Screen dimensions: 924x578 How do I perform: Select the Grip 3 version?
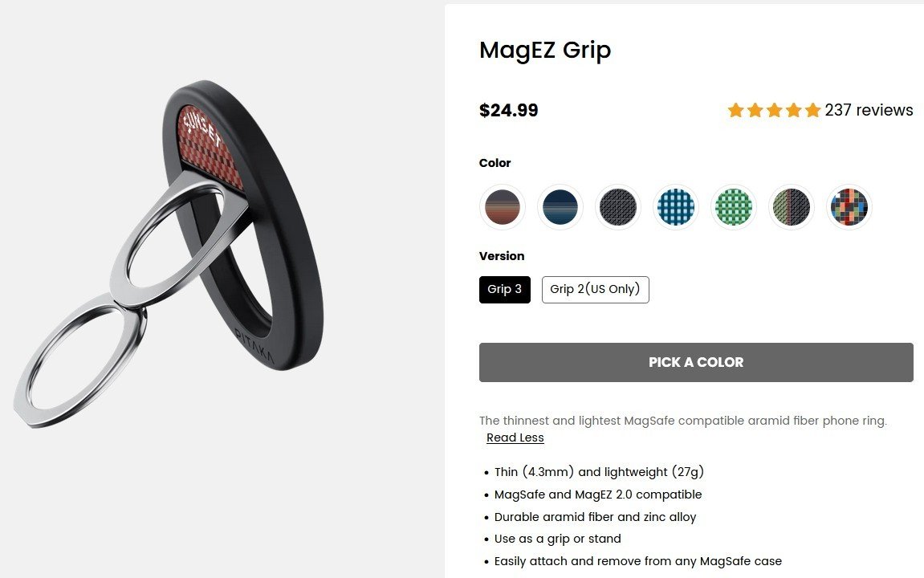[504, 289]
